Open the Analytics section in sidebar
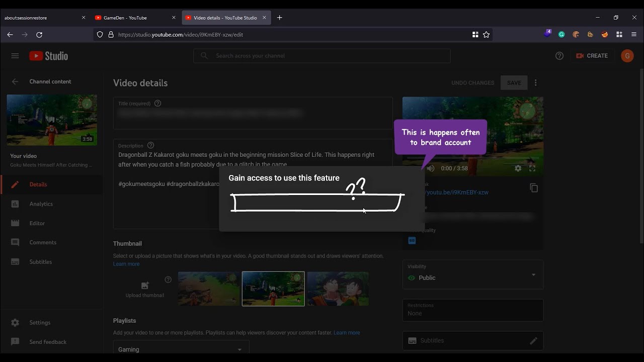This screenshot has height=362, width=644. point(51,204)
